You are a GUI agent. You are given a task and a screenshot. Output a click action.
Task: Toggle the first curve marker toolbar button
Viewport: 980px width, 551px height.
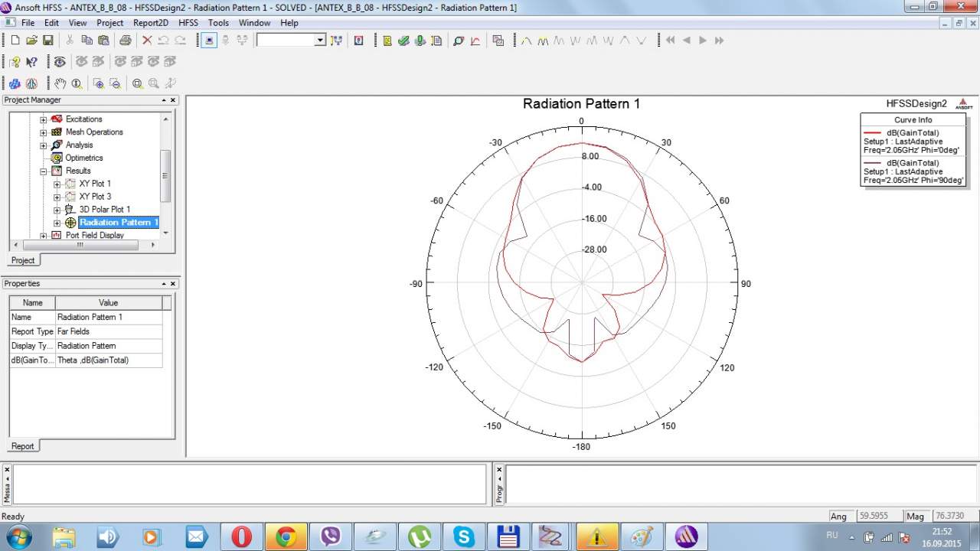coord(527,41)
